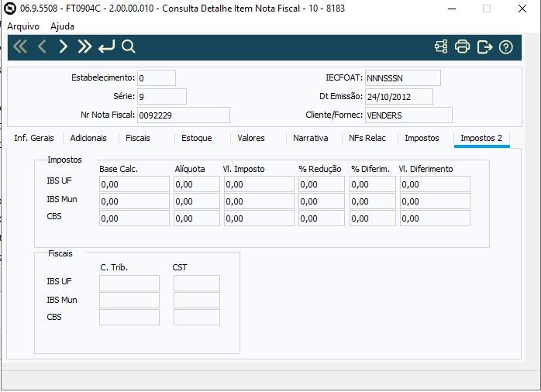This screenshot has width=541, height=392.
Task: Minimize the Consulta Detalhe Item window
Action: click(452, 9)
